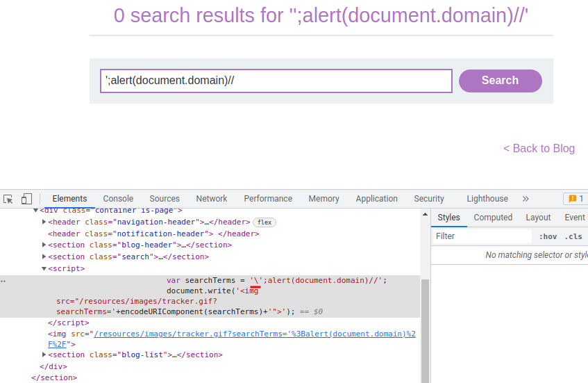Expand the section search node
This screenshot has width=588, height=383.
point(44,256)
